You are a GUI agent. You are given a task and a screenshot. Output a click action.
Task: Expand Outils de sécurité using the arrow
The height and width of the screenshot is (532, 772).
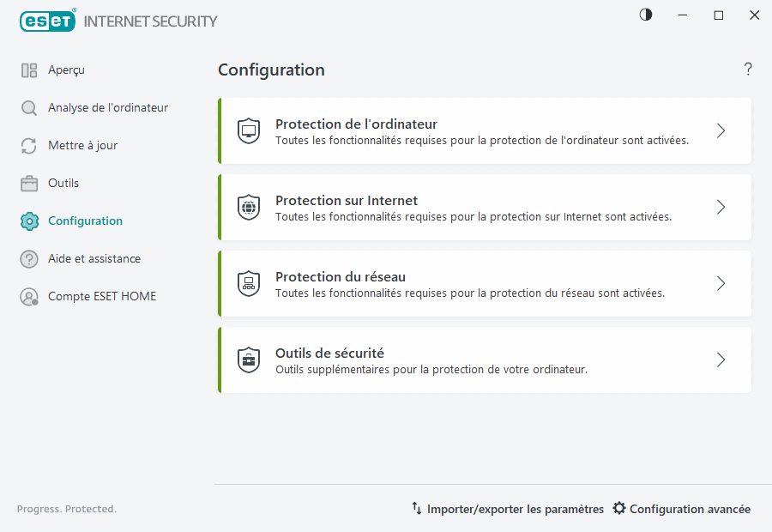coord(721,360)
